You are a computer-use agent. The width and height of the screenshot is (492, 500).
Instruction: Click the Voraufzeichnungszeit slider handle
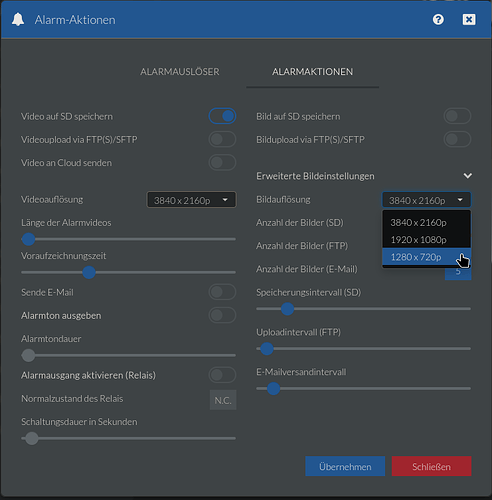coord(89,272)
